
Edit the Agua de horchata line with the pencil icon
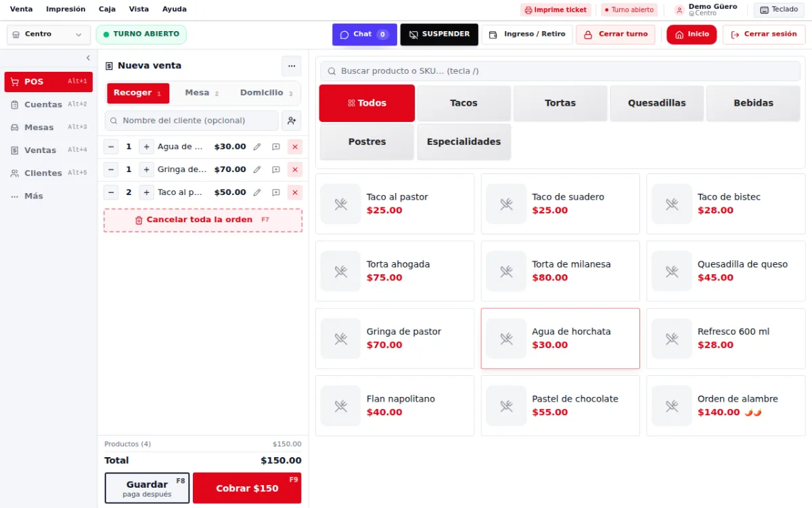coord(257,147)
